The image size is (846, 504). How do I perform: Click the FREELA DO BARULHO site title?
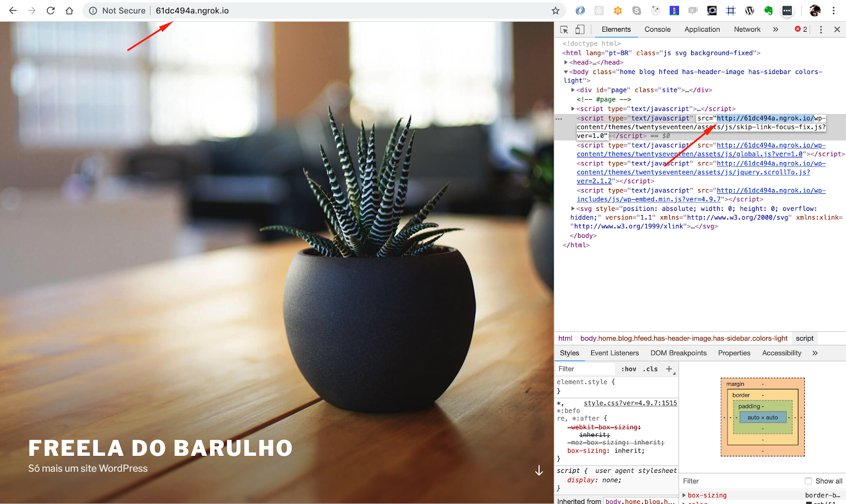[x=160, y=449]
